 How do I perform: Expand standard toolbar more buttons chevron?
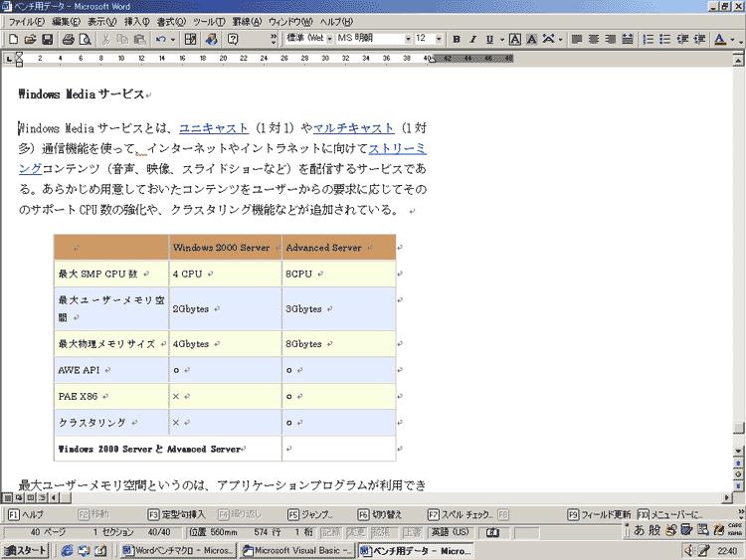pos(274,39)
